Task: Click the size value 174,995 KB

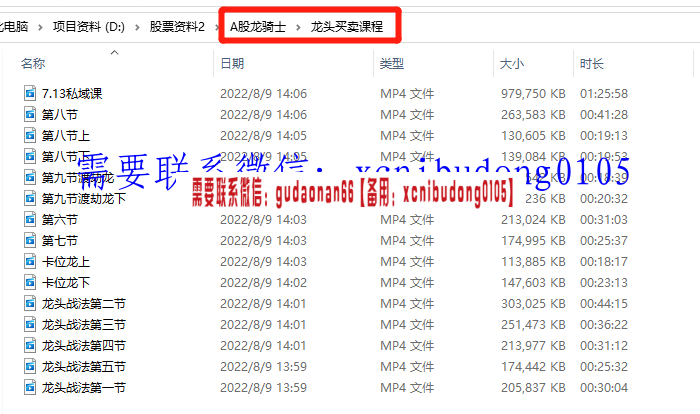Action: (x=533, y=240)
